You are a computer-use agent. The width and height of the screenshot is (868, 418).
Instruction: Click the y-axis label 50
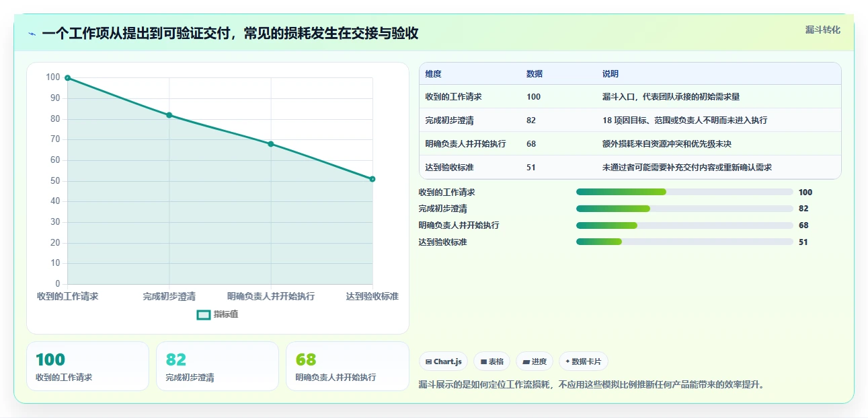pyautogui.click(x=55, y=181)
